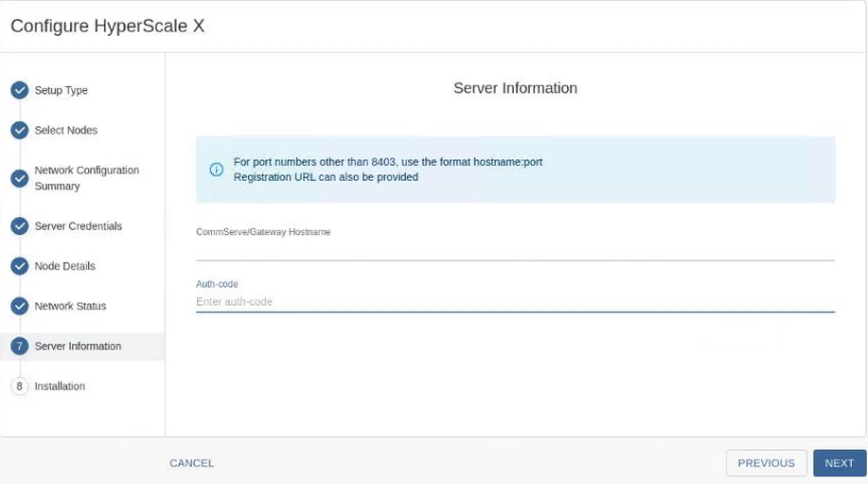This screenshot has width=868, height=484.
Task: Click the 'hostname:port' format hint text
Action: 507,162
